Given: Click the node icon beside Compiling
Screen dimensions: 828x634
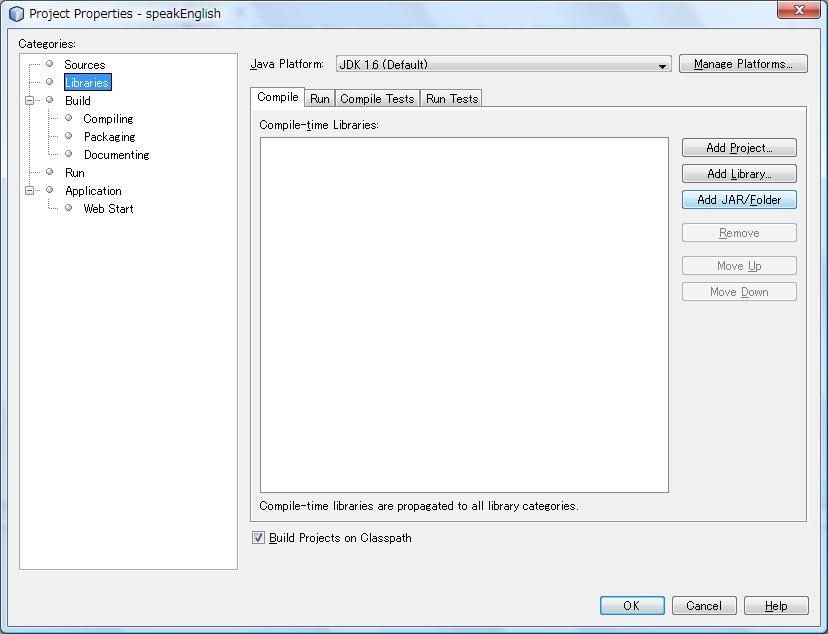Looking at the screenshot, I should [x=68, y=118].
